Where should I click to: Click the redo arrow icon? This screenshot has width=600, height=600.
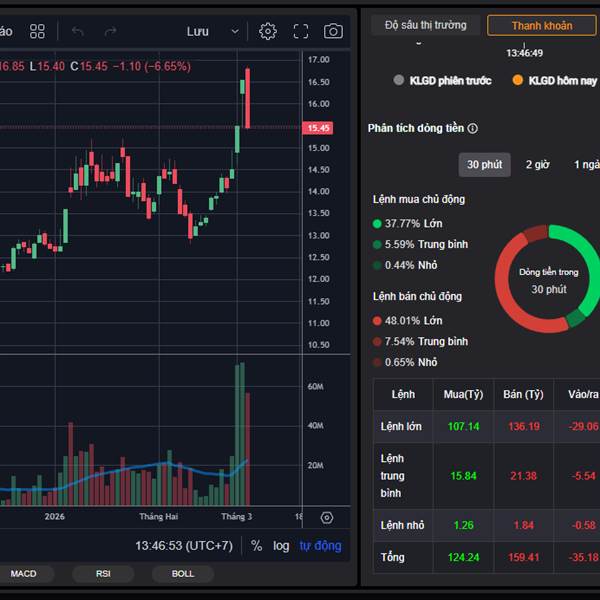coord(110,31)
